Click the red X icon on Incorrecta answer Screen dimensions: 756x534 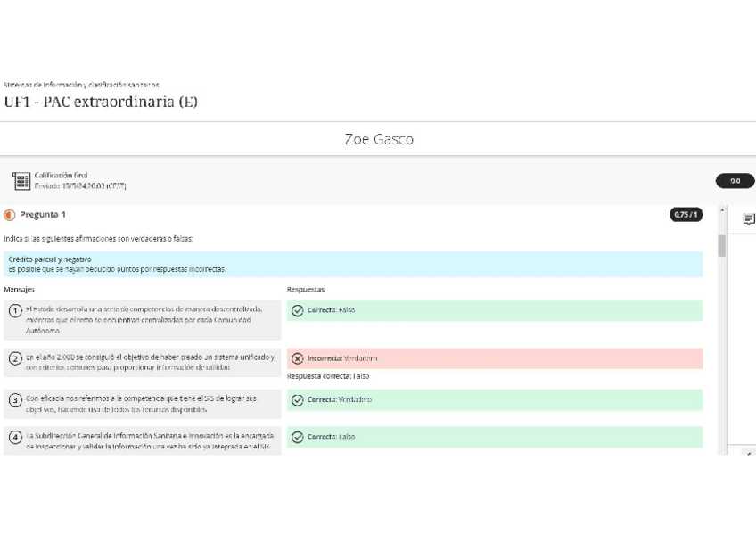298,358
